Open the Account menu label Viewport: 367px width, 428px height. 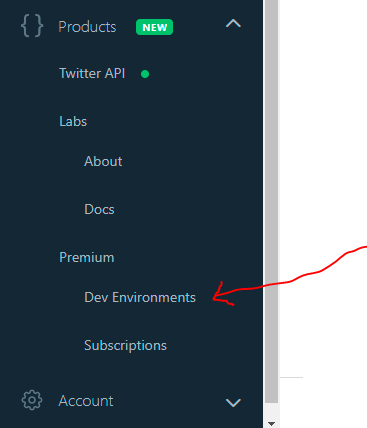tap(86, 401)
